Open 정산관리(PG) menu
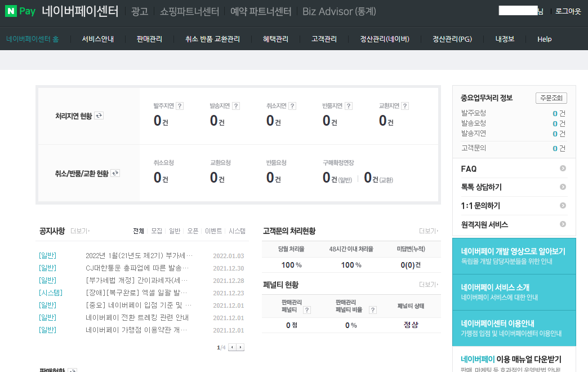Screen dimensions: 588x372 (x=452, y=39)
